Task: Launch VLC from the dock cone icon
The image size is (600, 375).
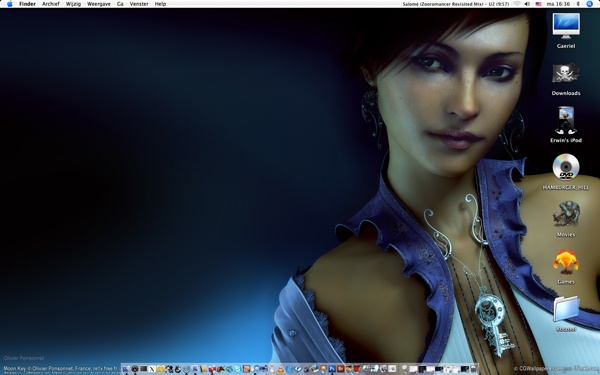Action: pos(281,369)
